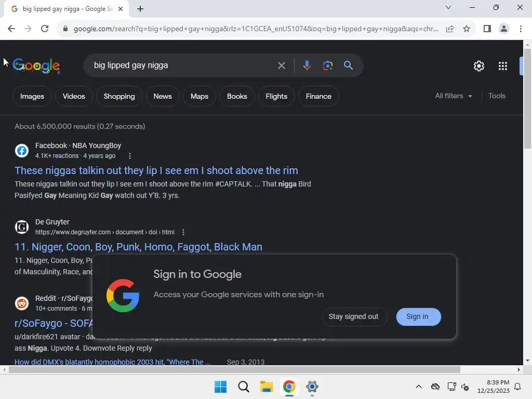Open the tab search chevron
The width and height of the screenshot is (532, 399).
coord(448,7)
